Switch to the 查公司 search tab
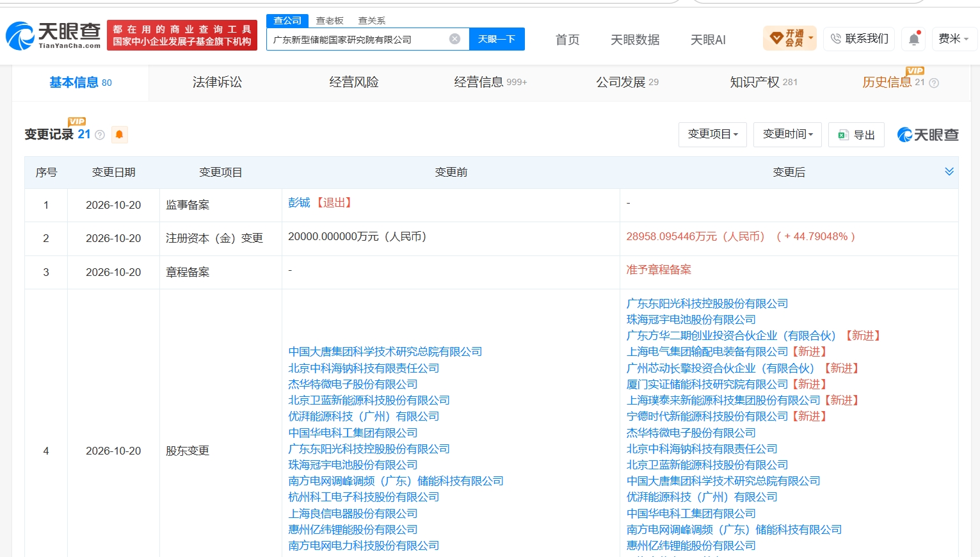This screenshot has height=557, width=980. point(287,20)
